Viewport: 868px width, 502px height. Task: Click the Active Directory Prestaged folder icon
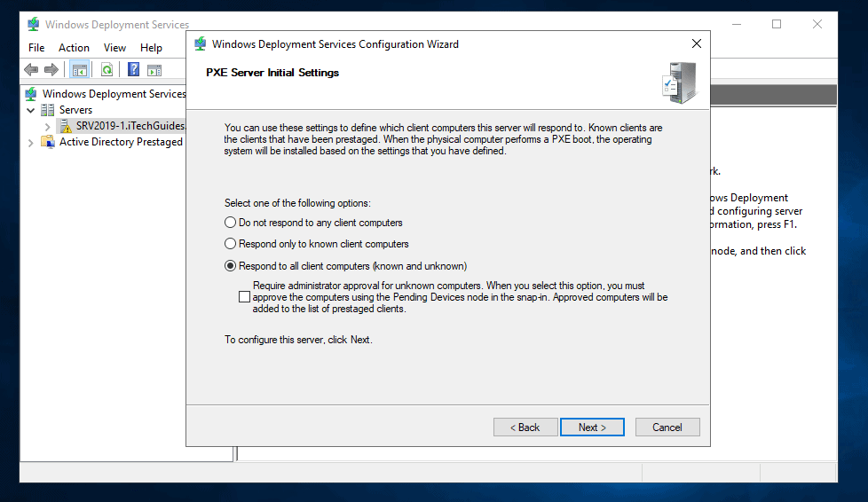pyautogui.click(x=48, y=142)
